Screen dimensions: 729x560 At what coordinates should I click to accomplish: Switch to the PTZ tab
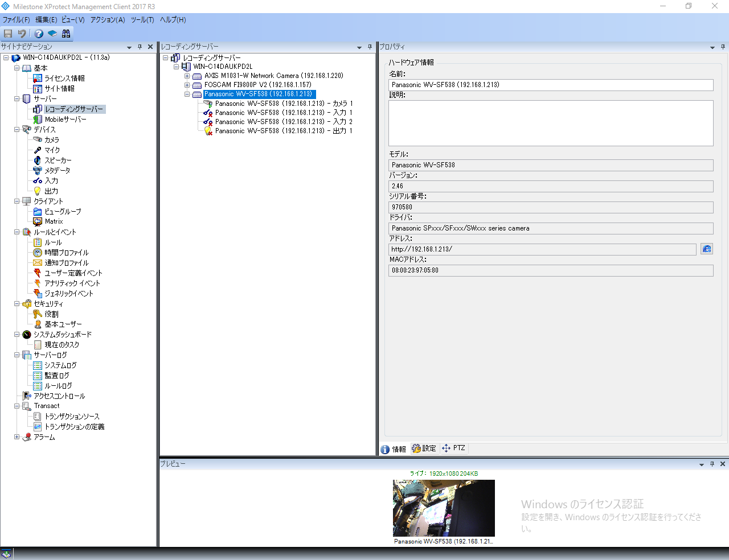(x=453, y=448)
